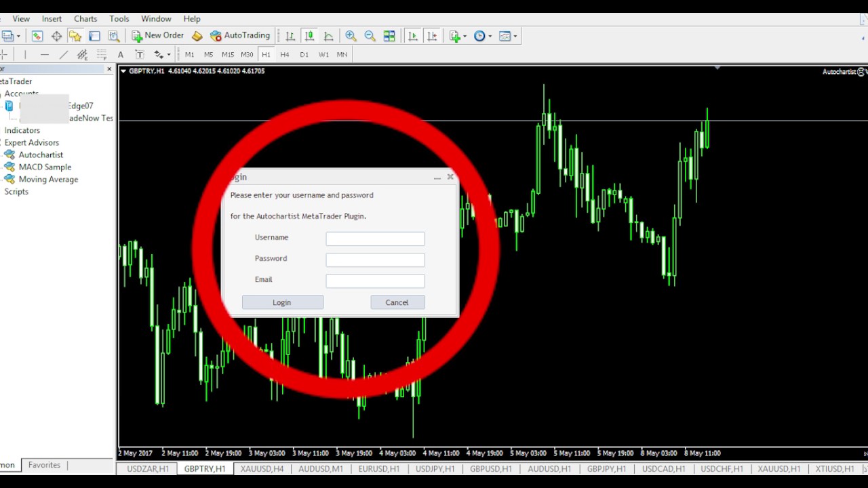Select the D1 timeframe
868x488 pixels.
[x=304, y=54]
